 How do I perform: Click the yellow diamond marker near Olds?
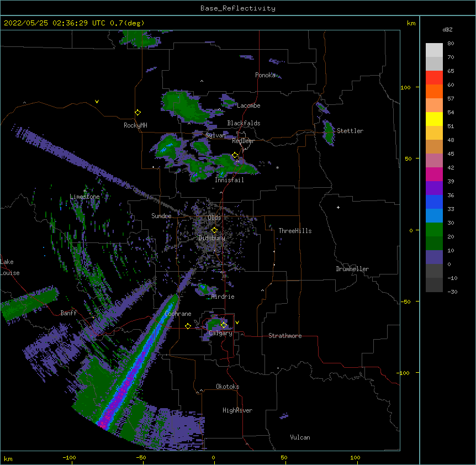[x=214, y=230]
